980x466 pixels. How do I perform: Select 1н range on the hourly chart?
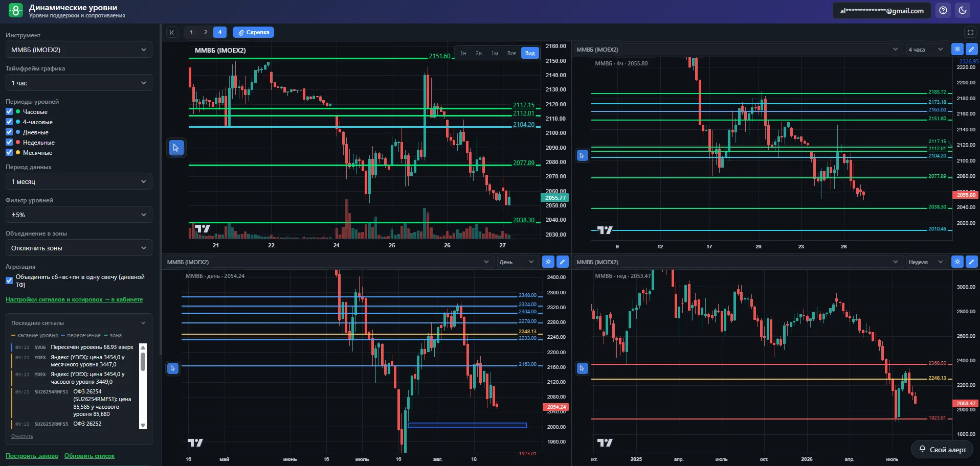click(463, 53)
